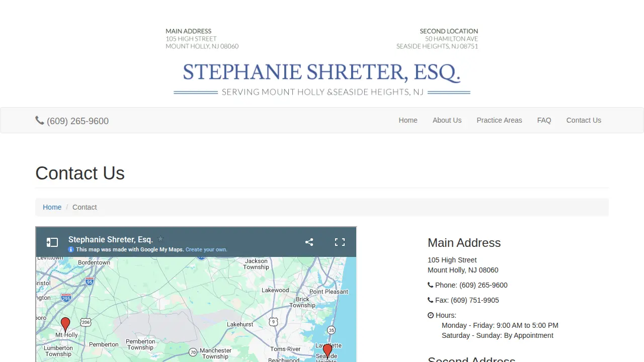Viewport: 644px width, 362px height.
Task: Click the phone icon before Phone:
Action: [430, 285]
